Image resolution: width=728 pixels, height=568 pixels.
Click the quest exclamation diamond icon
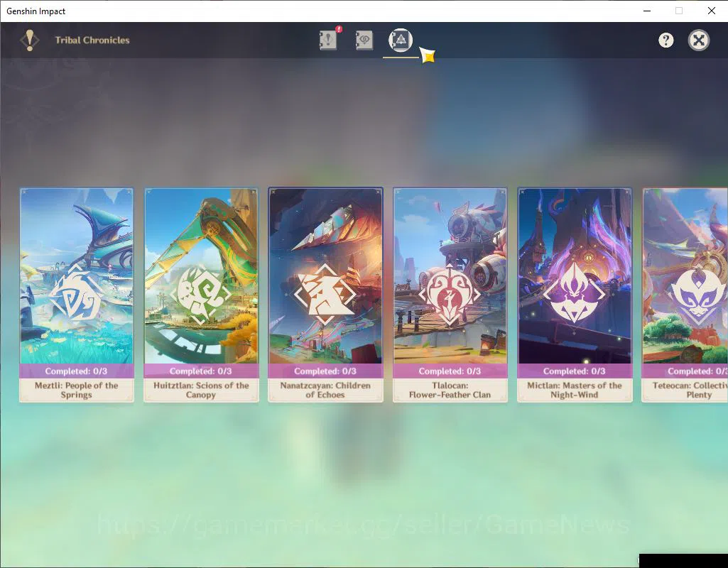pos(30,40)
